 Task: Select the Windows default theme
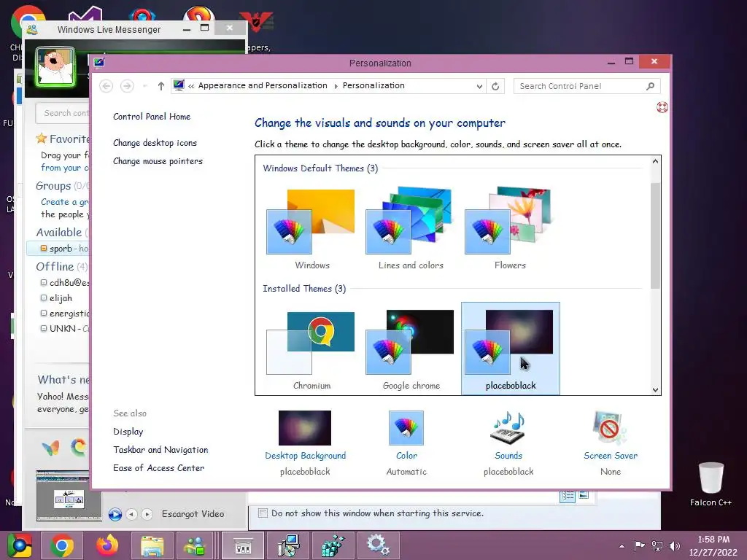coord(312,228)
